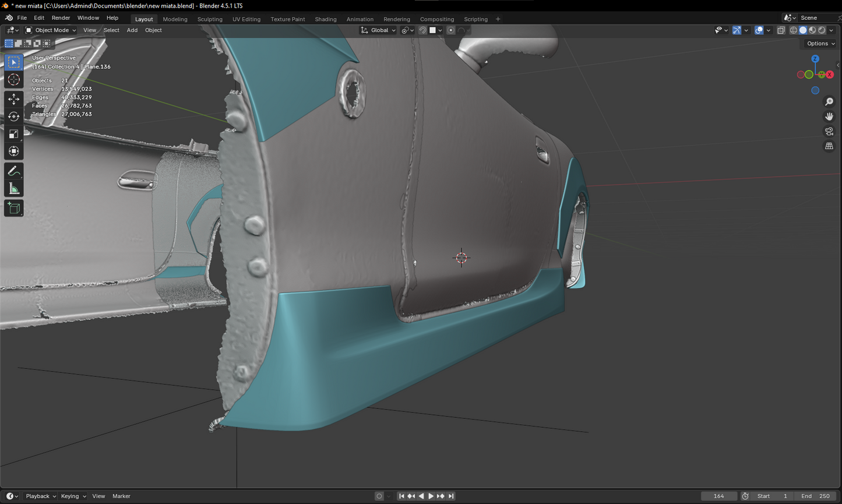Switch to the Sculpting workspace tab
Image resolution: width=842 pixels, height=504 pixels.
(210, 19)
